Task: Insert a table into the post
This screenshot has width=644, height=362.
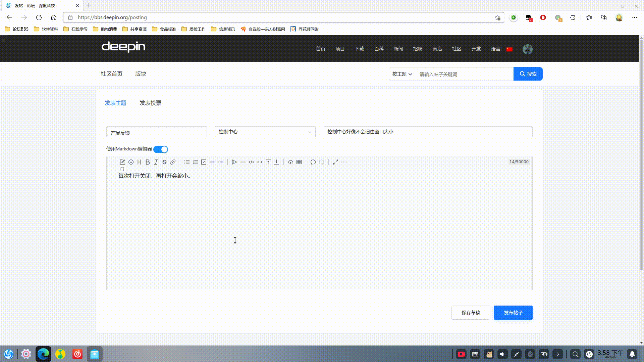Action: pyautogui.click(x=299, y=162)
